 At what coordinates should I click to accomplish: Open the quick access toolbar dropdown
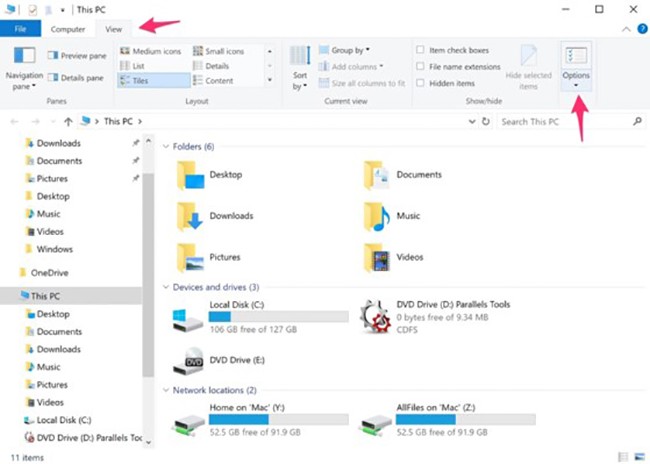(63, 10)
